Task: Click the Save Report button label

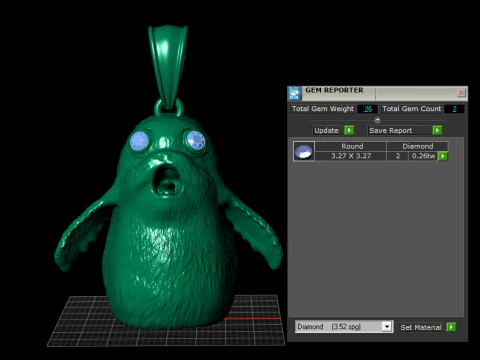Action: [391, 130]
